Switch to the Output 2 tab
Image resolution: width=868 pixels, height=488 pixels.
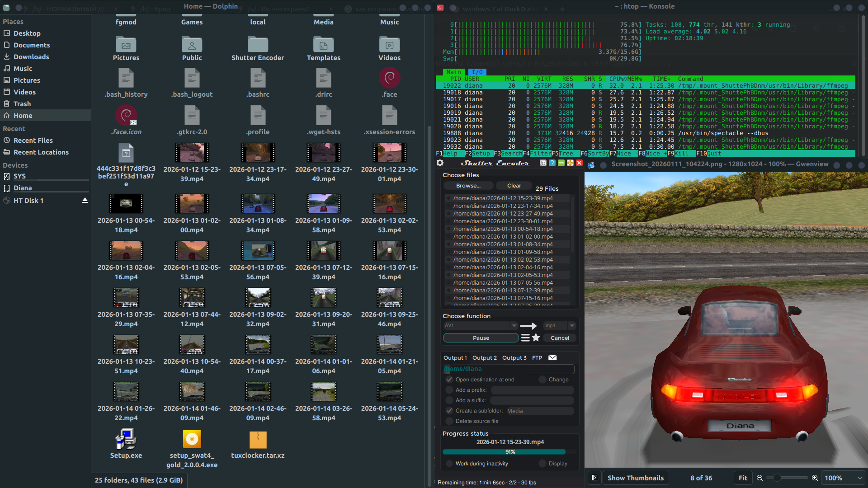click(484, 357)
